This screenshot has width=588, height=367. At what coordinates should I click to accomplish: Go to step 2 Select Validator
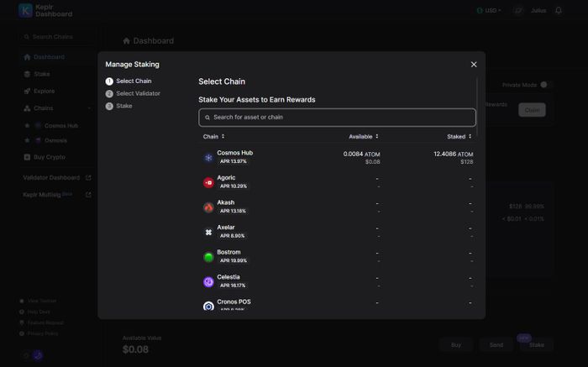point(133,93)
